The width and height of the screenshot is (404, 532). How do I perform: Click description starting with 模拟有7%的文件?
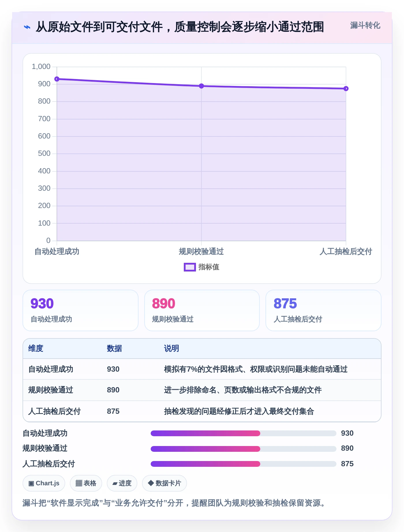tap(256, 369)
